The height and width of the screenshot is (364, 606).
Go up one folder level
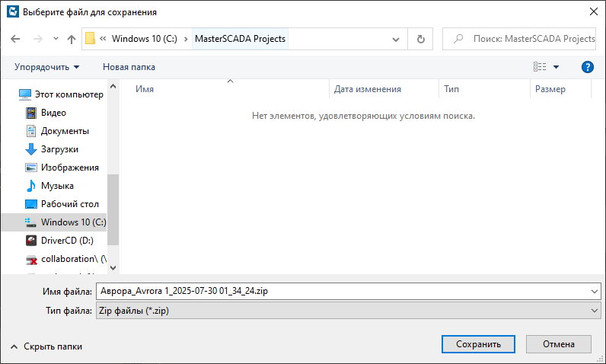tap(72, 39)
